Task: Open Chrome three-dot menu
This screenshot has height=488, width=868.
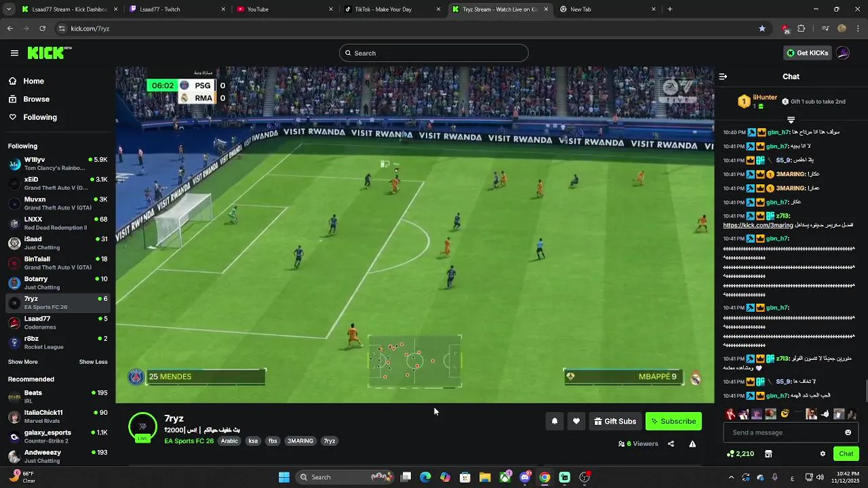Action: (859, 28)
